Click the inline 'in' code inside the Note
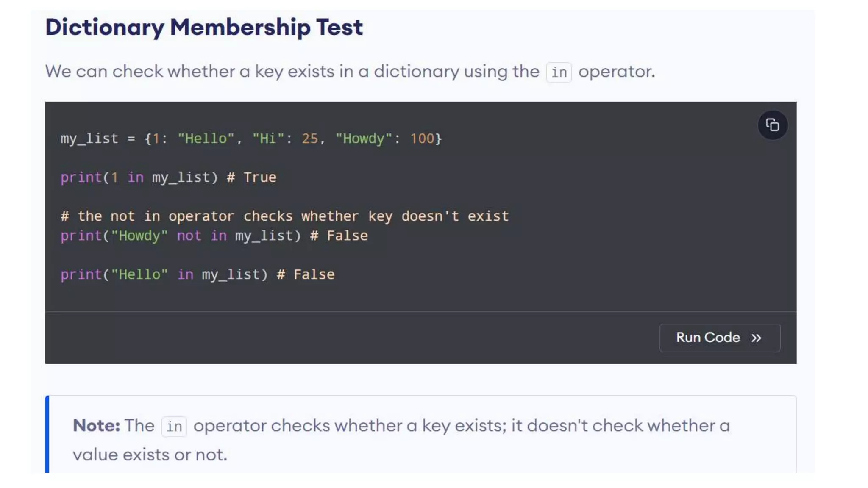Screen dimensions: 868x488 click(x=174, y=427)
